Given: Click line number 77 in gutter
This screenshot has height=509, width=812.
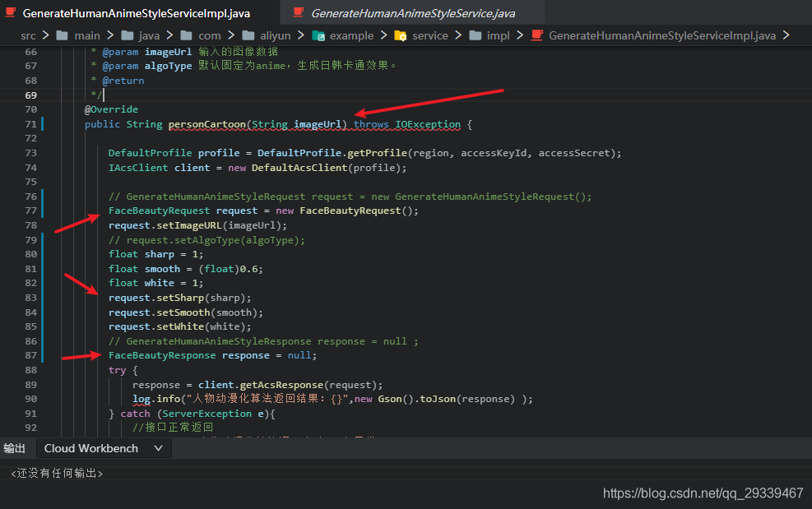Looking at the screenshot, I should [x=31, y=211].
